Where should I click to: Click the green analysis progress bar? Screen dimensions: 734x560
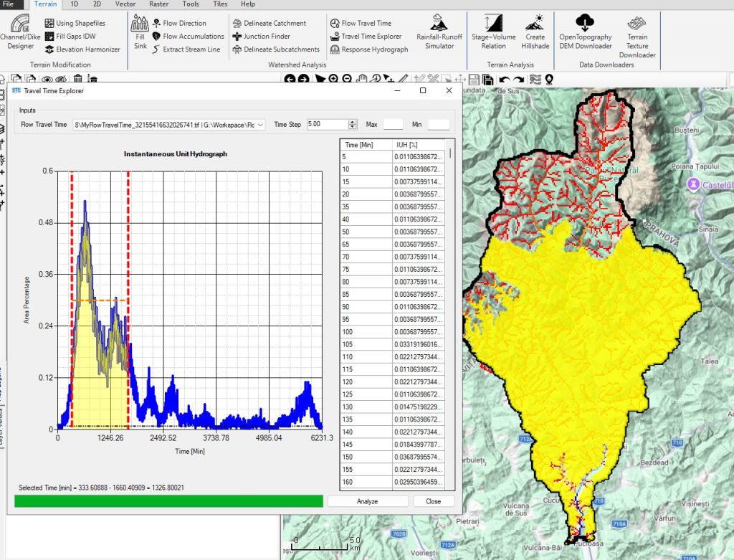click(168, 501)
